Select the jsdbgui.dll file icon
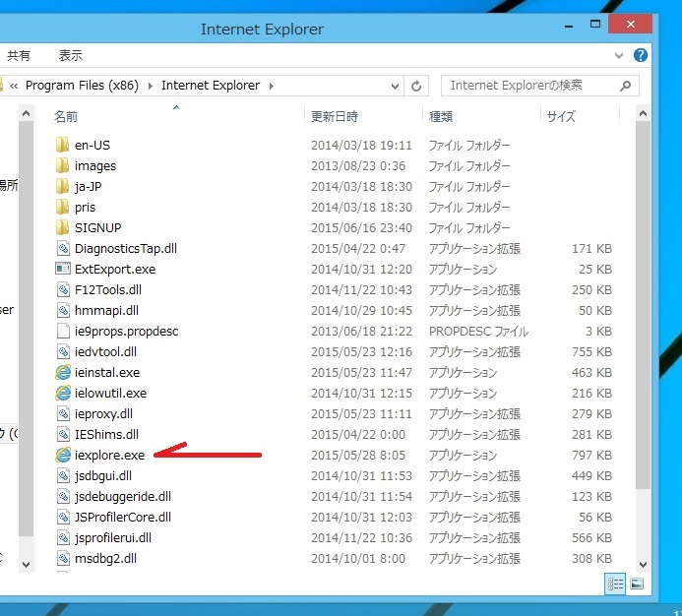Image resolution: width=682 pixels, height=616 pixels. (x=63, y=475)
